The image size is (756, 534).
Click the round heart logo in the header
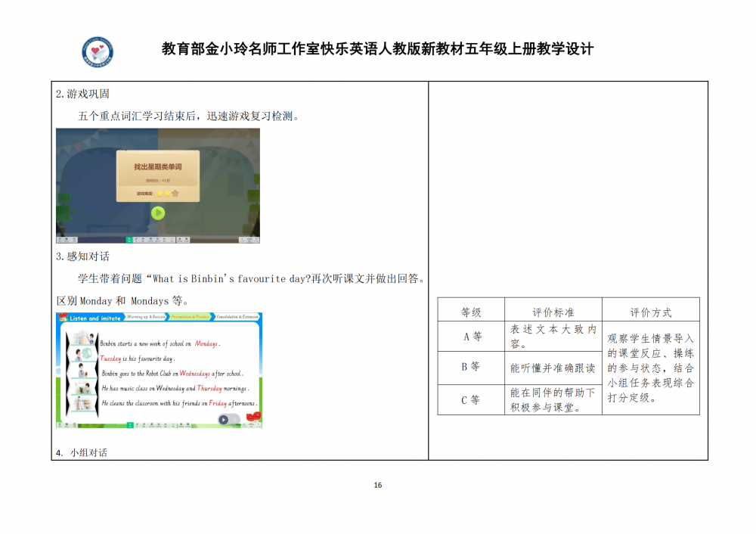[x=98, y=51]
